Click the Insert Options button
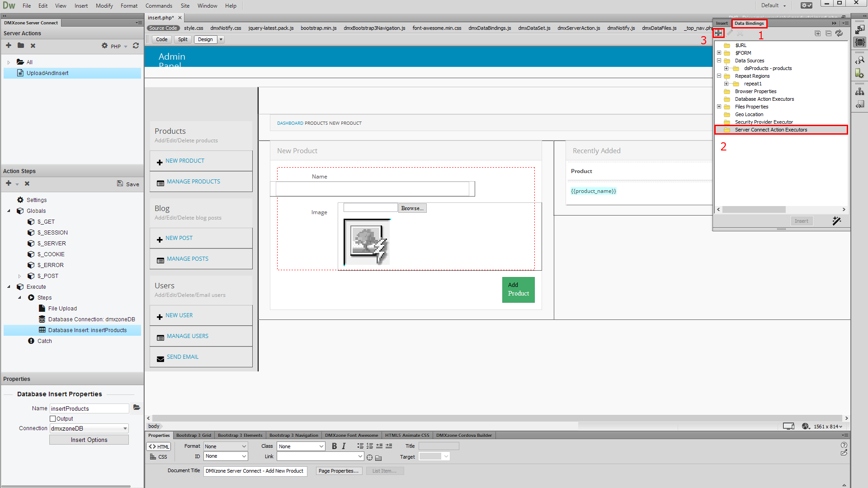Screen dimensions: 868x488 (89, 440)
